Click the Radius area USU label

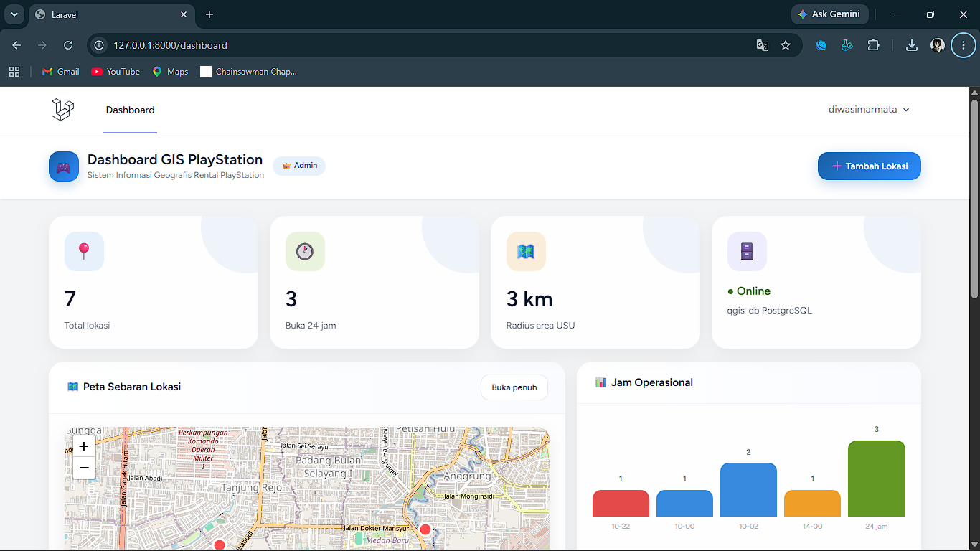click(x=540, y=326)
